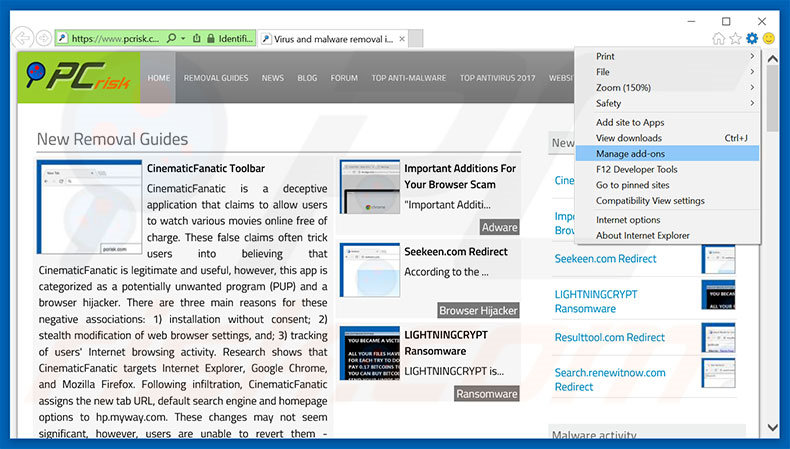The width and height of the screenshot is (790, 449).
Task: Open Compatibility View settings
Action: click(x=668, y=201)
